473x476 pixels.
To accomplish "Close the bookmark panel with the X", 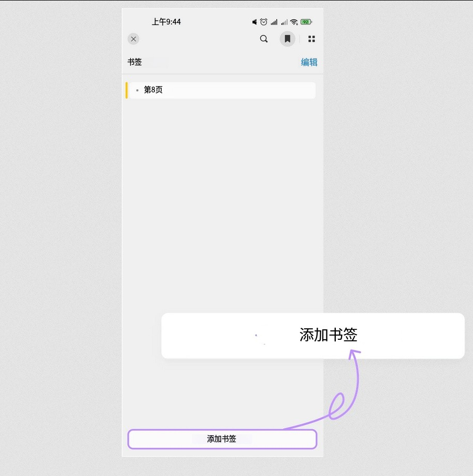I will [133, 39].
